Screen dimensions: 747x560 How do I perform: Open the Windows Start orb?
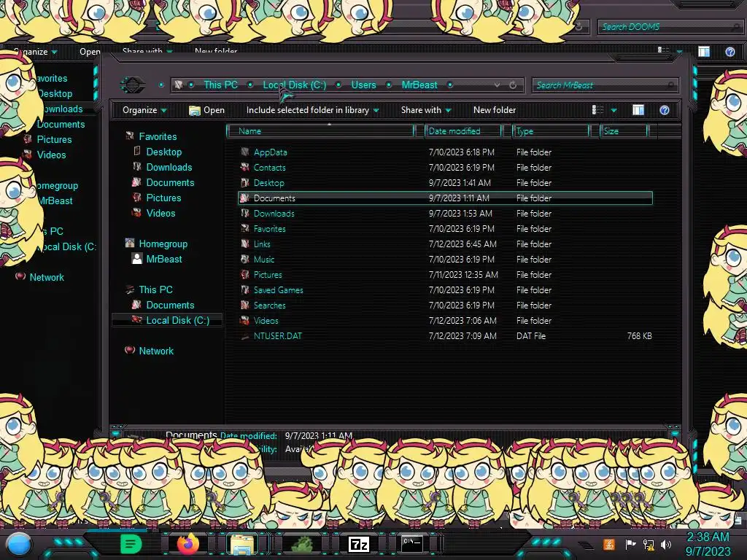point(18,545)
